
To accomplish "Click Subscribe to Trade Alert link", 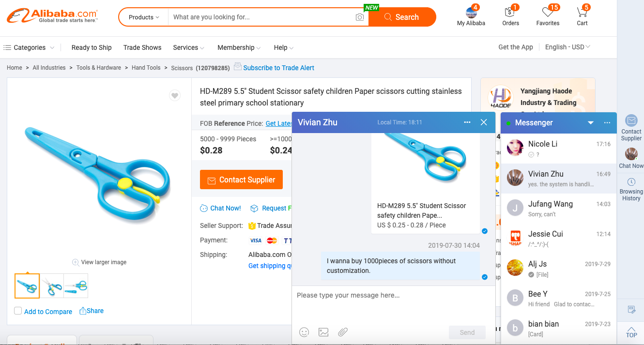I will [279, 68].
